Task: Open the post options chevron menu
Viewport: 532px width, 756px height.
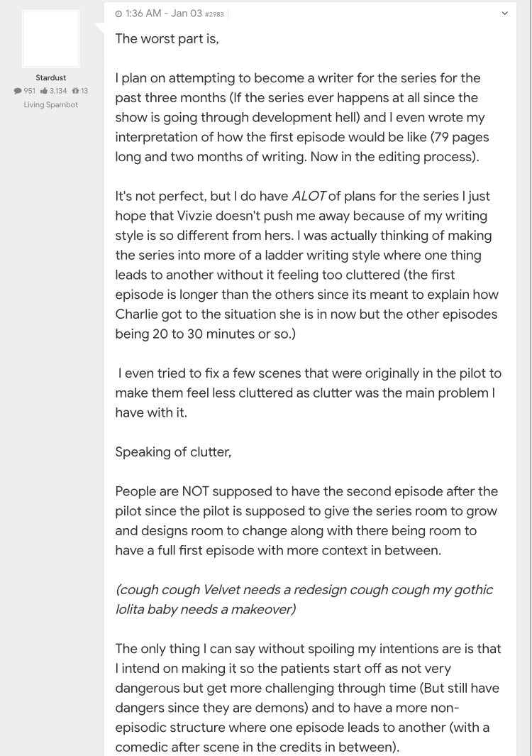Action: (504, 13)
